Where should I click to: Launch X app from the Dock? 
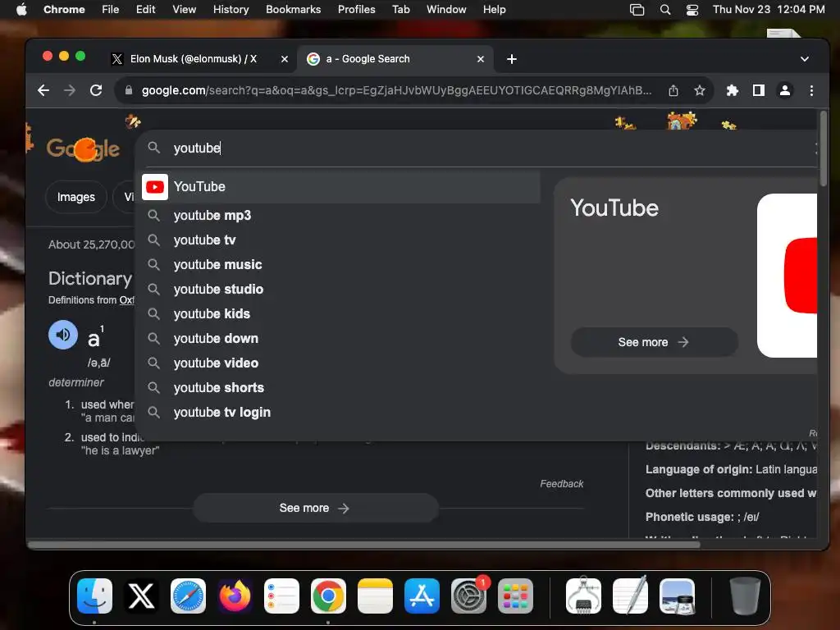pyautogui.click(x=141, y=596)
